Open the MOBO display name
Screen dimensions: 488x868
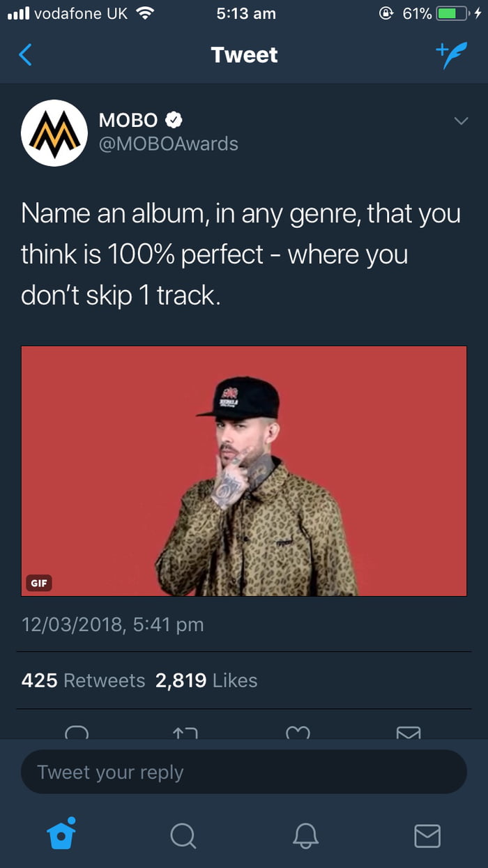pos(128,120)
